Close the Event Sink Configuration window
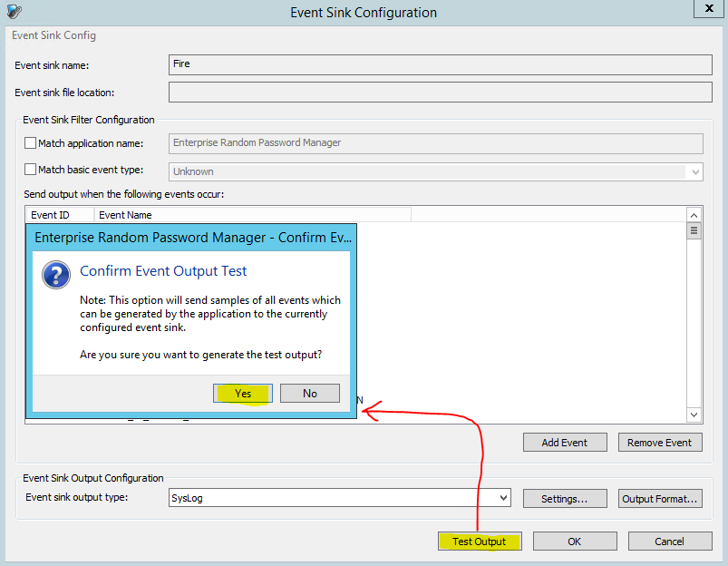This screenshot has width=728, height=566. 708,8
